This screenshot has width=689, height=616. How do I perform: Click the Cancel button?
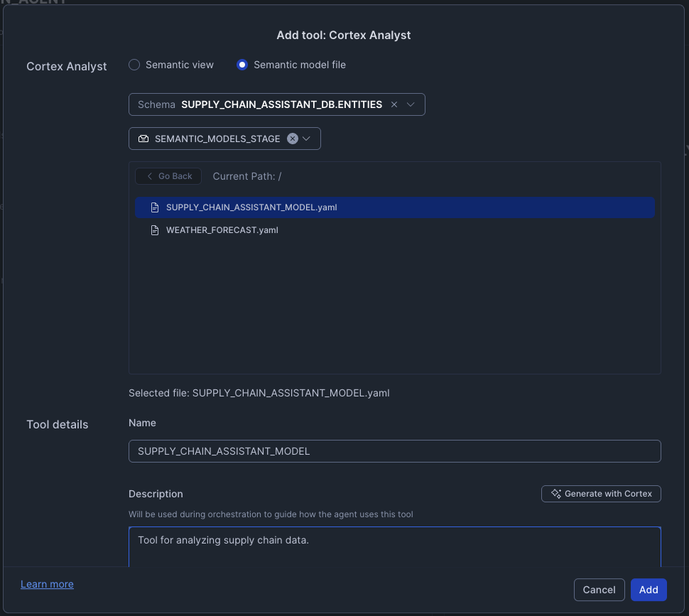[599, 589]
